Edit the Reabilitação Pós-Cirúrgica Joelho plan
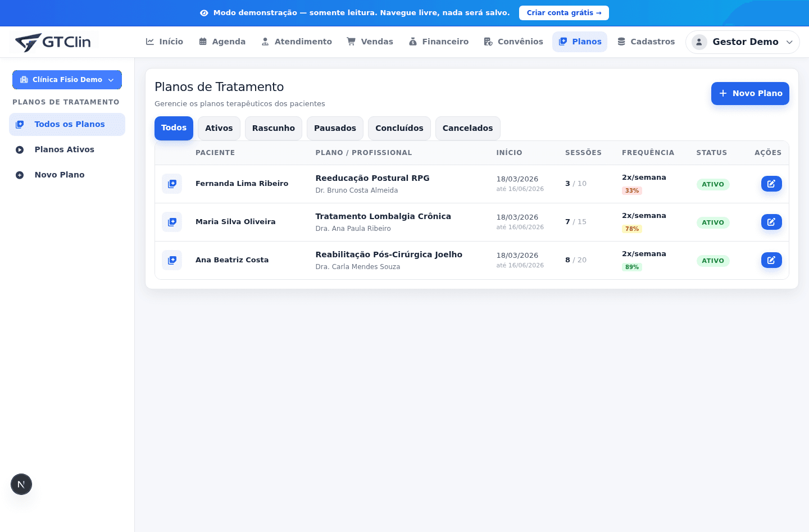The height and width of the screenshot is (532, 809). [771, 260]
